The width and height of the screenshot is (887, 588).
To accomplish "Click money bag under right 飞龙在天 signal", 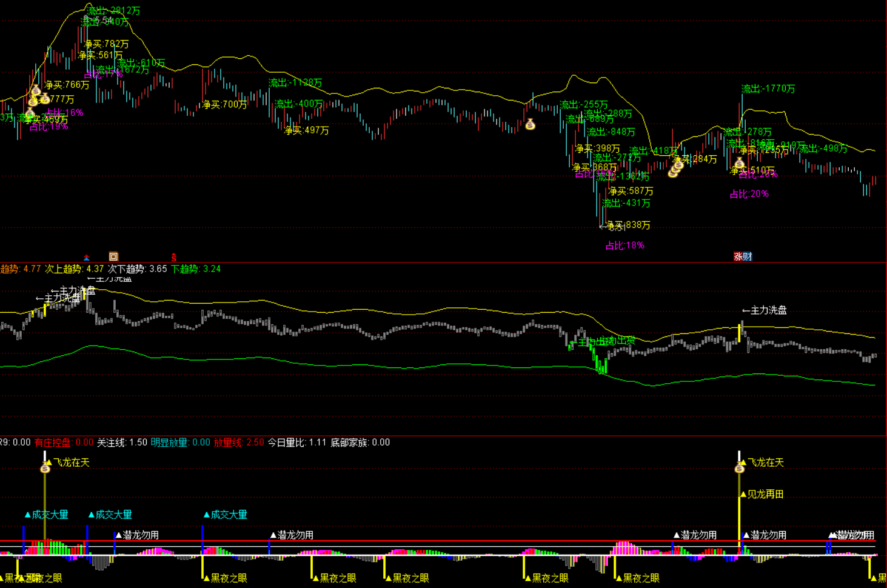I will (x=739, y=469).
